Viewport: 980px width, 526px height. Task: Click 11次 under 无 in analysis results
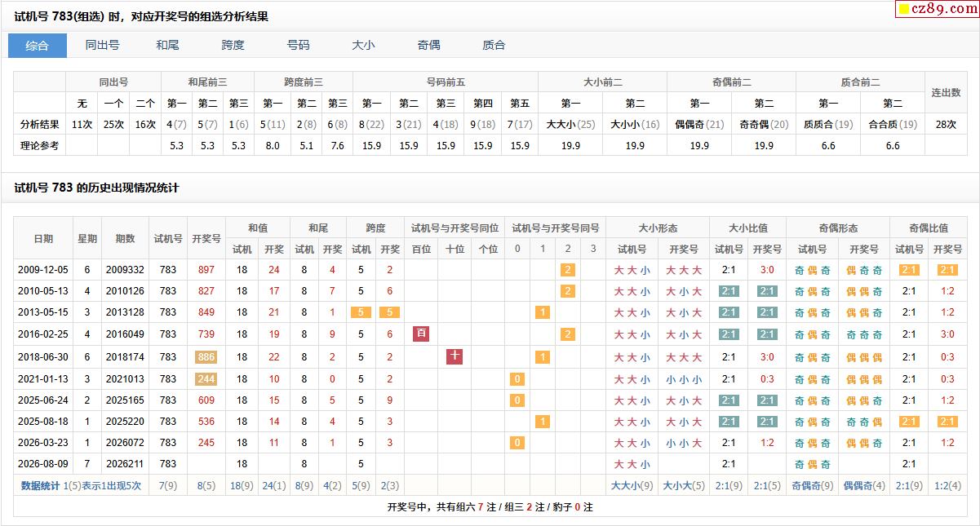(82, 125)
